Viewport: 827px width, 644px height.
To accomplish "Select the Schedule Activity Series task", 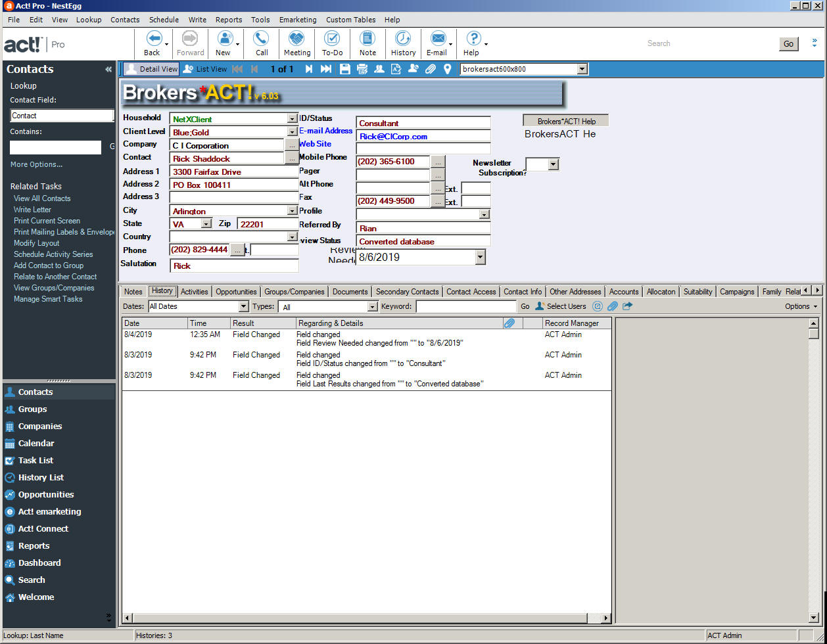I will (x=53, y=254).
